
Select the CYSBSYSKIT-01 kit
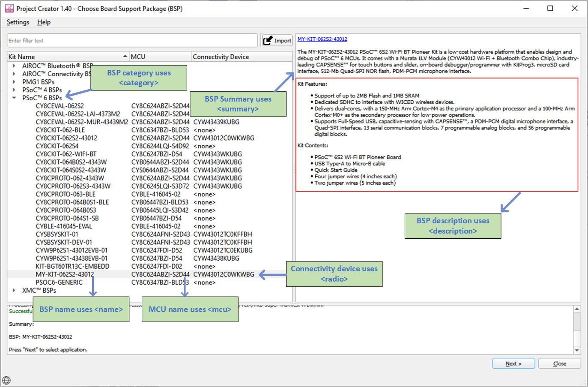(x=57, y=234)
